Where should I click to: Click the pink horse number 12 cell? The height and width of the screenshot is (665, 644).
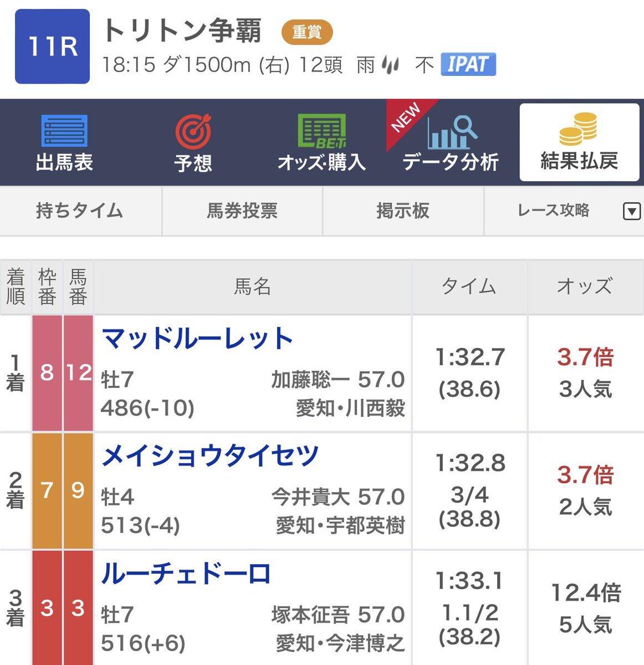click(x=78, y=372)
